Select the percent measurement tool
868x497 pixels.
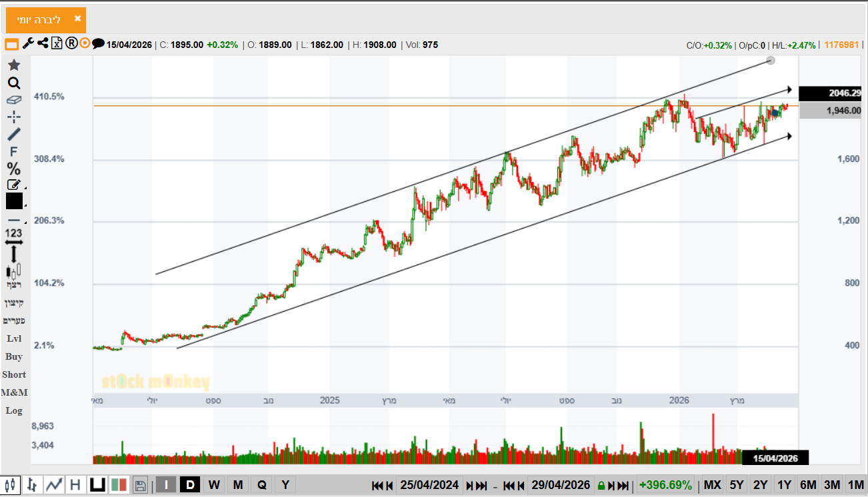tap(14, 169)
